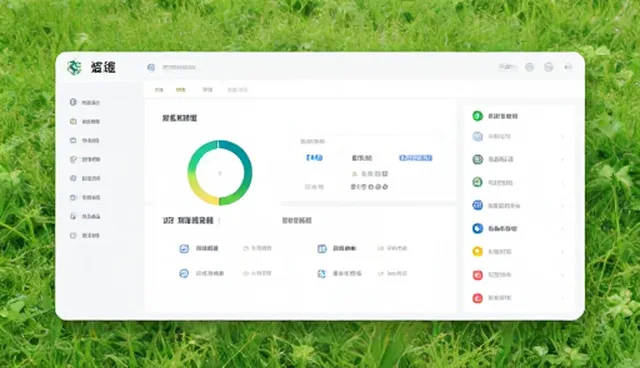Image resolution: width=640 pixels, height=368 pixels.
Task: Click the green dragon logo in header
Action: [x=74, y=67]
